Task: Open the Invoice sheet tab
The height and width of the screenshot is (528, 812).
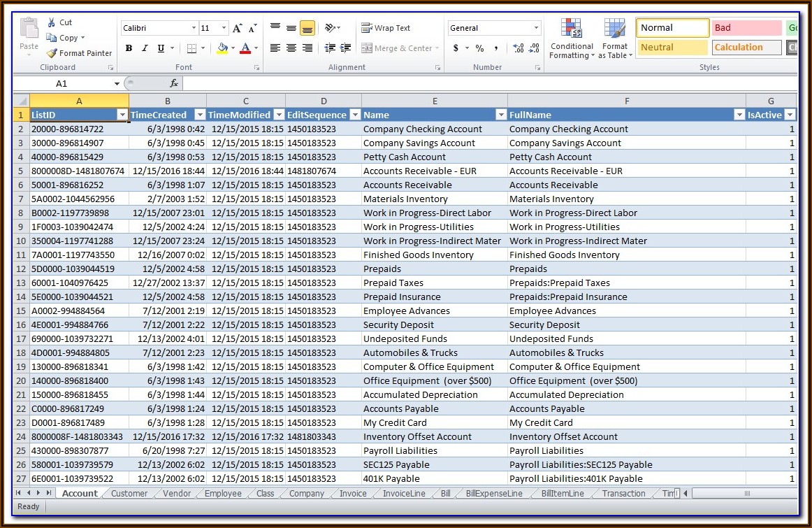Action: [x=353, y=493]
